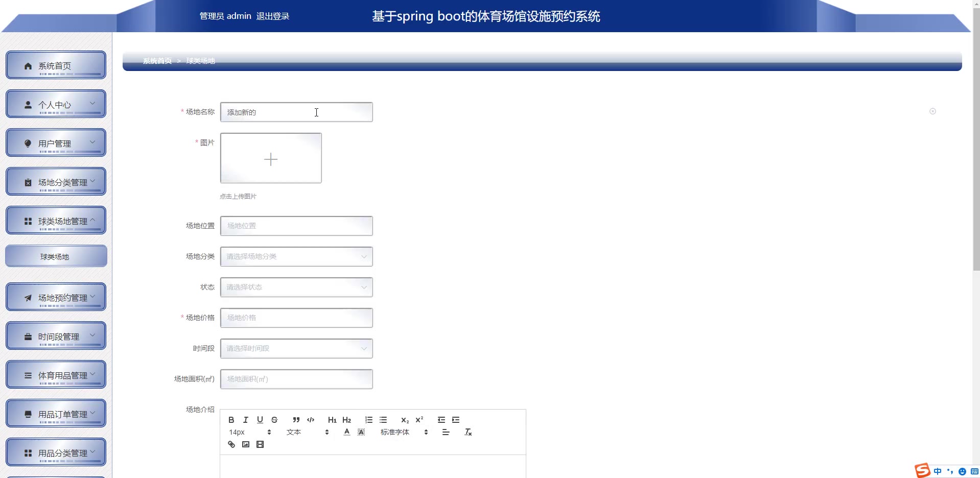
Task: Apply H2 heading style
Action: click(347, 420)
